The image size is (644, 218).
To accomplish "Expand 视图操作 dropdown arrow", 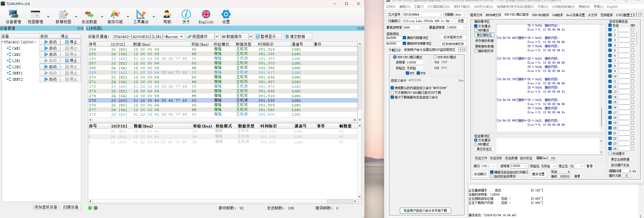I will 217,36.
